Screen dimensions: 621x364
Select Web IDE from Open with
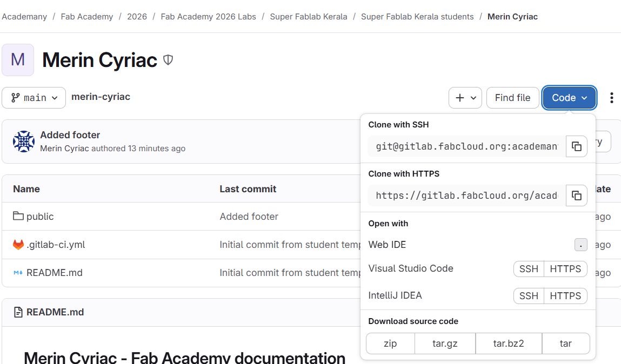coord(387,245)
